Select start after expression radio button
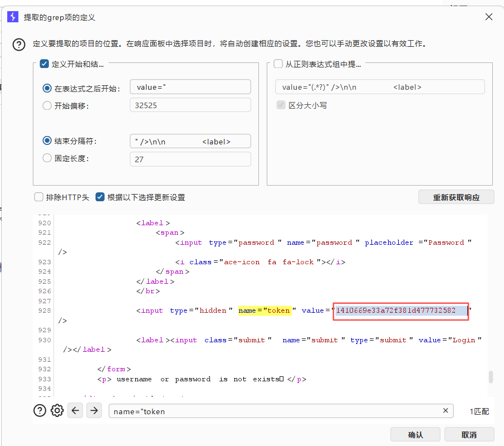 pyautogui.click(x=47, y=88)
